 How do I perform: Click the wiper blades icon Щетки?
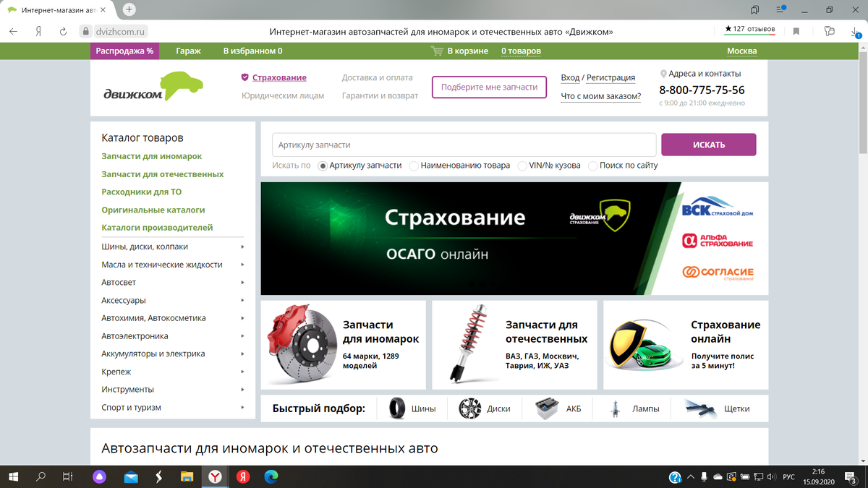pos(701,408)
